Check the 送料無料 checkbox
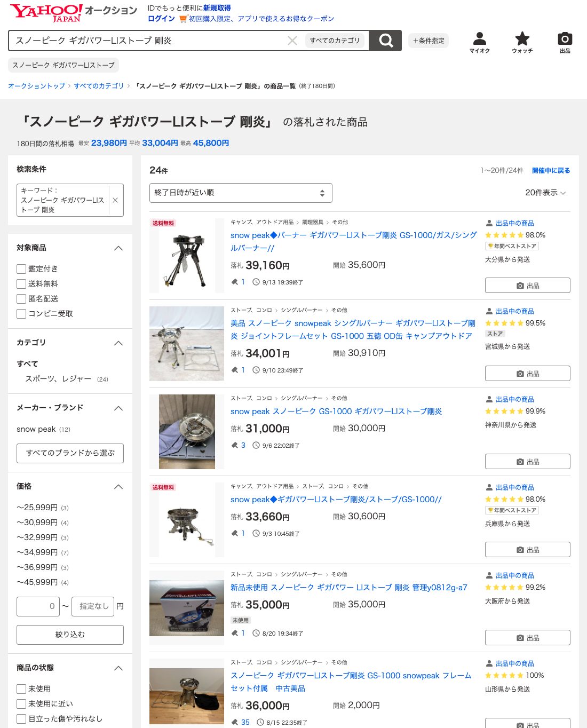The height and width of the screenshot is (728, 587). point(21,284)
